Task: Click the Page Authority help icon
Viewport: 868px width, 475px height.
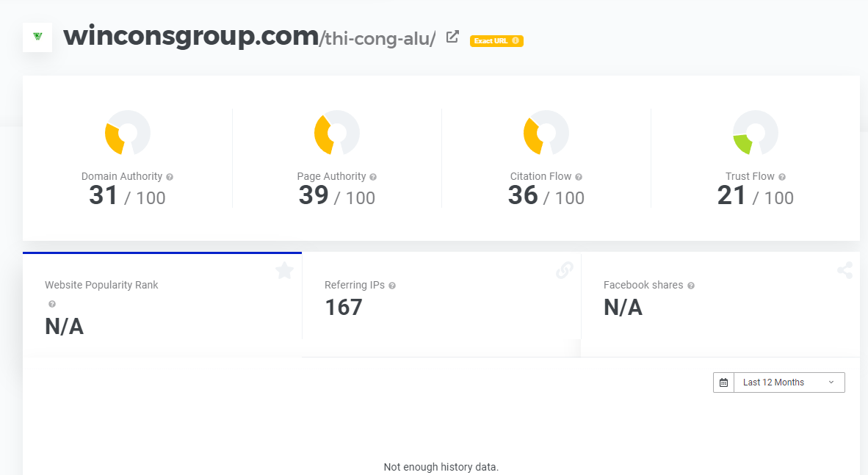Action: tap(373, 177)
